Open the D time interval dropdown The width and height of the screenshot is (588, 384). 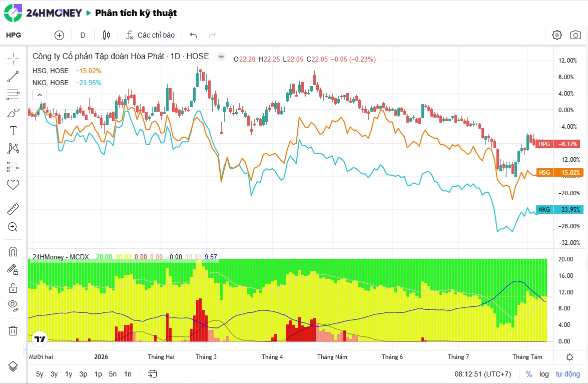point(83,35)
